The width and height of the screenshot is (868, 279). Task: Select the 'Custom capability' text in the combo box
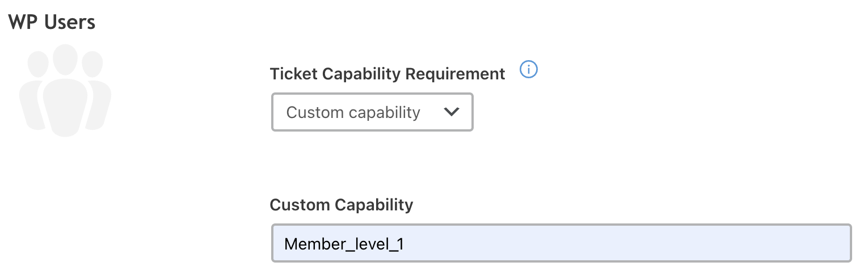pyautogui.click(x=353, y=112)
